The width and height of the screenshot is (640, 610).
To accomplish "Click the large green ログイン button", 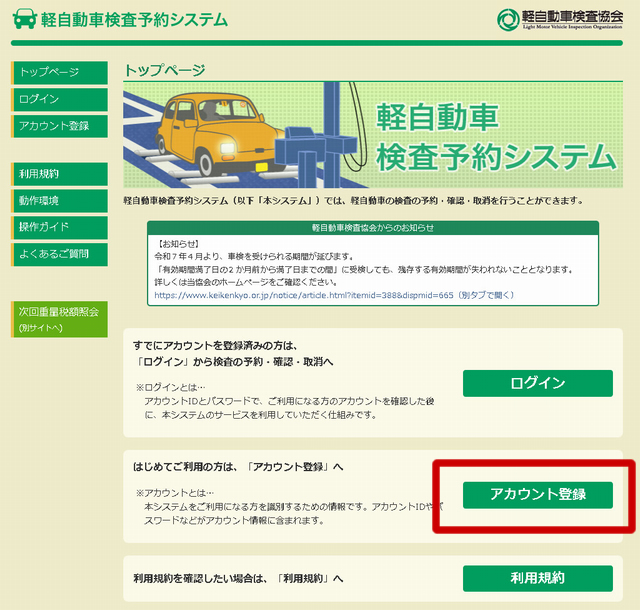I will pyautogui.click(x=538, y=383).
